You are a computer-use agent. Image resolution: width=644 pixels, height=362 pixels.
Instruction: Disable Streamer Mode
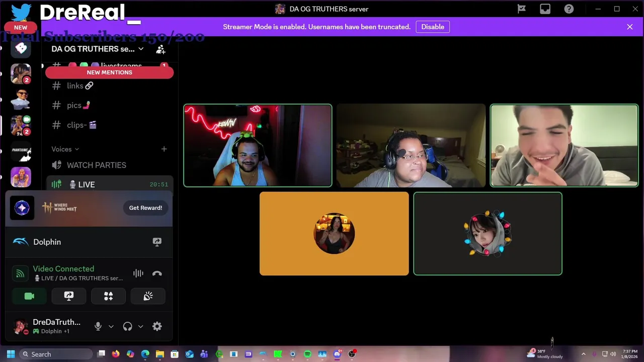tap(433, 27)
